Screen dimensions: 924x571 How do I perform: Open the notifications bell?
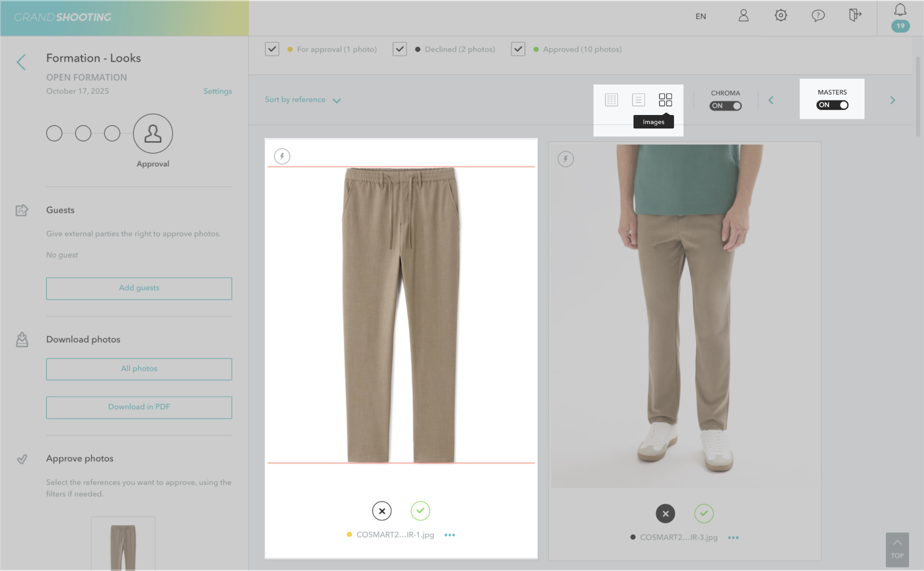pos(900,9)
